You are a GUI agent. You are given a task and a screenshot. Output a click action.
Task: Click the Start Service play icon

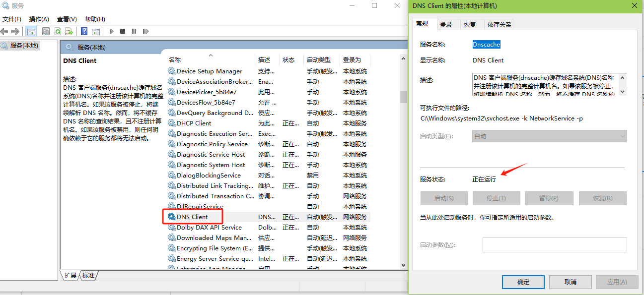click(x=112, y=31)
